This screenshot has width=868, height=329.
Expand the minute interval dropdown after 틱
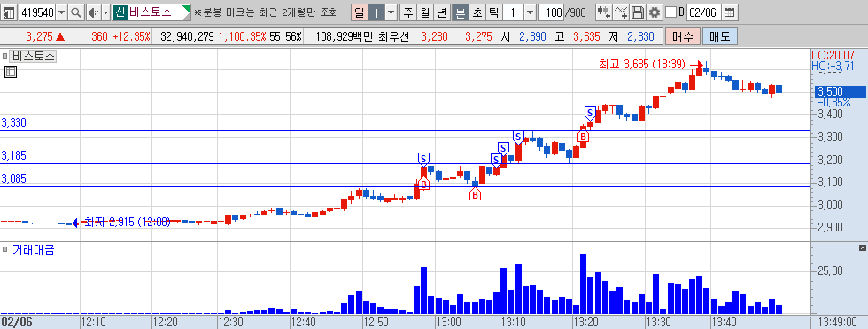pos(530,12)
